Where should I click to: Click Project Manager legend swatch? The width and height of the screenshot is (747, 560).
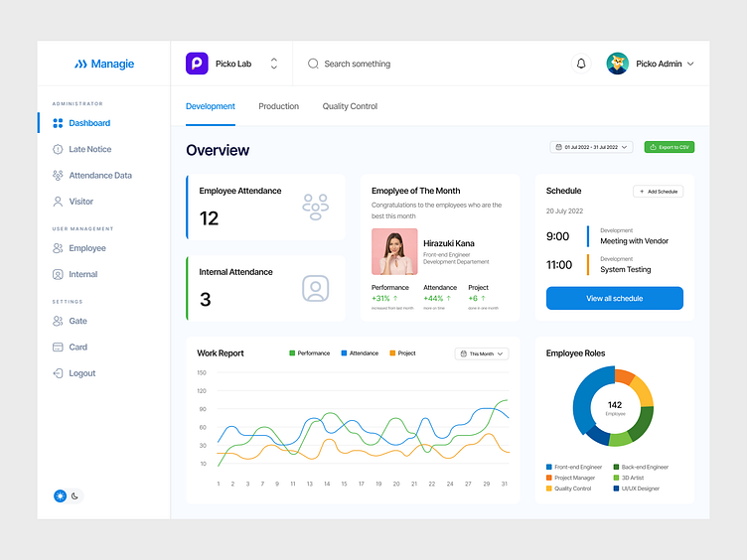[x=548, y=478]
